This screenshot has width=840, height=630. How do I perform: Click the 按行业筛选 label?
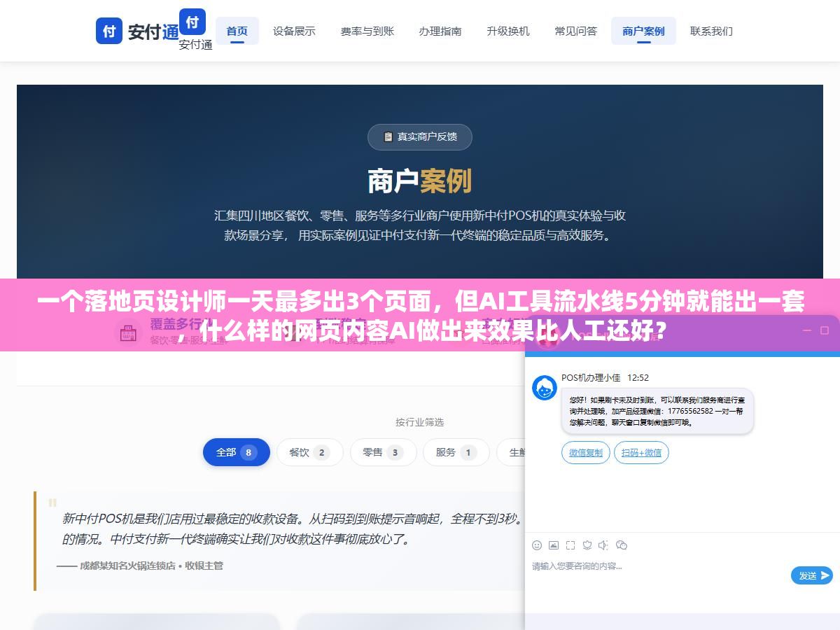click(419, 422)
